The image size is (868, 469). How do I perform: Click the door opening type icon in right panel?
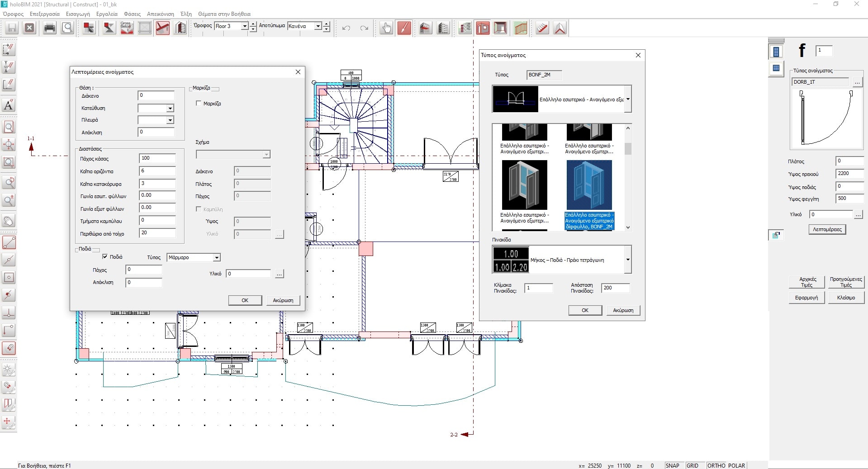pyautogui.click(x=776, y=52)
